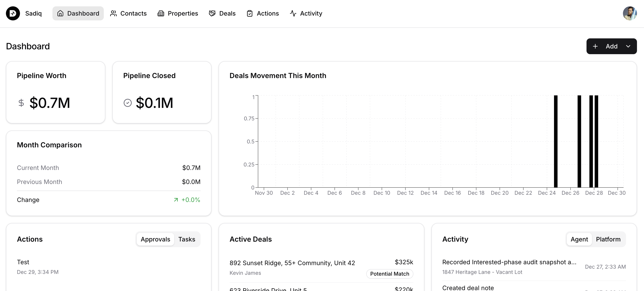Switch Actions panel to Tasks
Image resolution: width=644 pixels, height=291 pixels.
tap(187, 239)
